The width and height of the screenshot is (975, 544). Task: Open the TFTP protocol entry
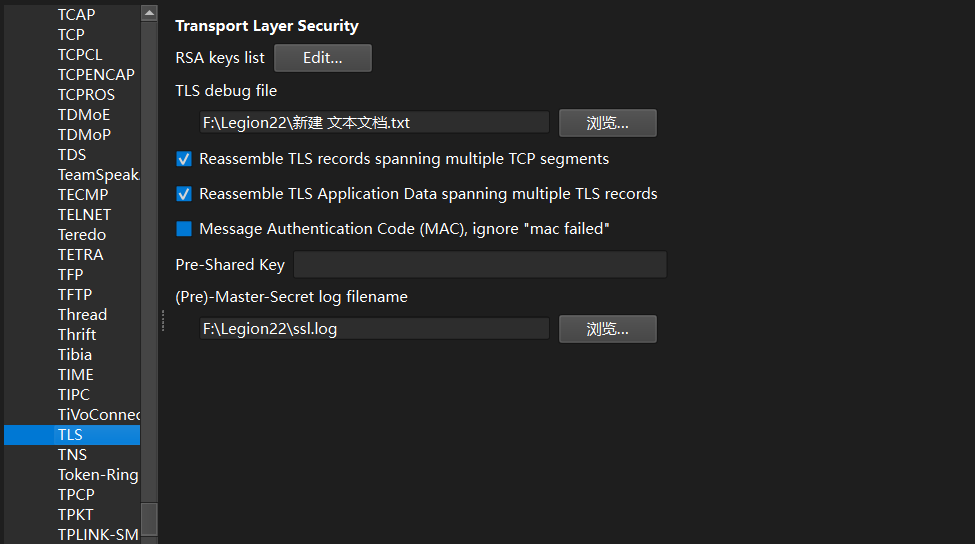(x=75, y=295)
